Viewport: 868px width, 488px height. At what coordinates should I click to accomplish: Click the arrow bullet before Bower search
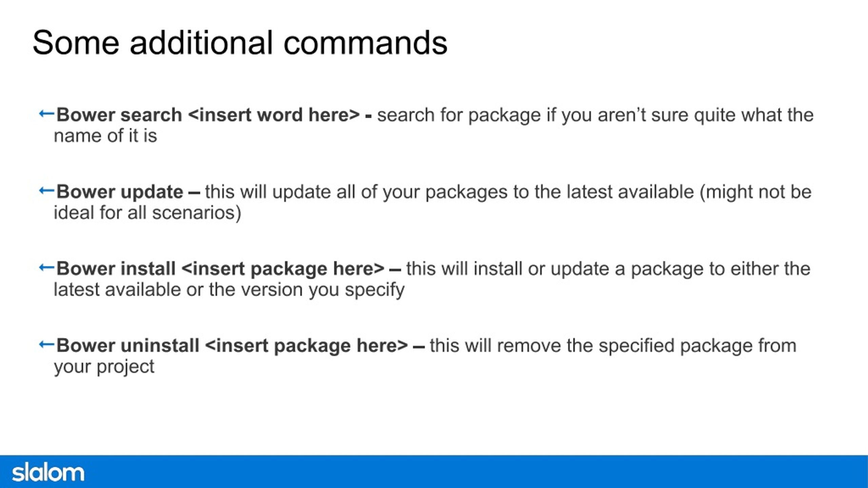(46, 114)
